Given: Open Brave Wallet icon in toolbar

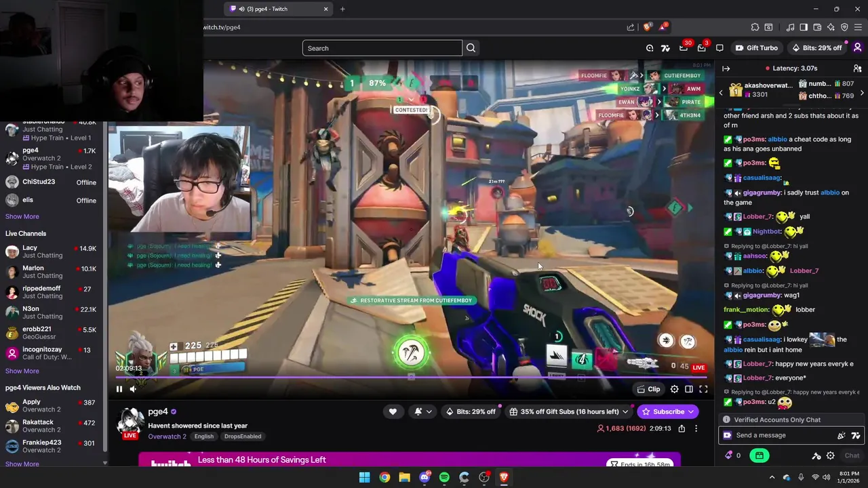Looking at the screenshot, I should coord(817,27).
